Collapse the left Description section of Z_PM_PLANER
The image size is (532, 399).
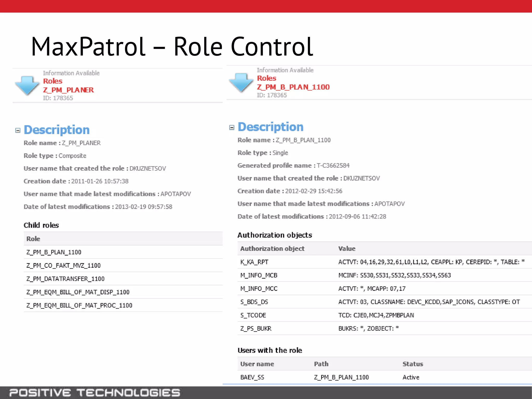[18, 130]
